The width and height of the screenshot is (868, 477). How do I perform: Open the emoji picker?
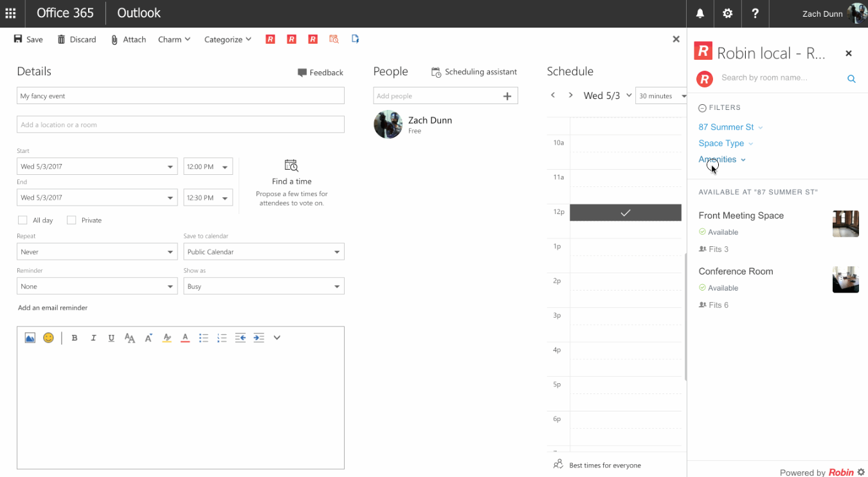pyautogui.click(x=48, y=337)
